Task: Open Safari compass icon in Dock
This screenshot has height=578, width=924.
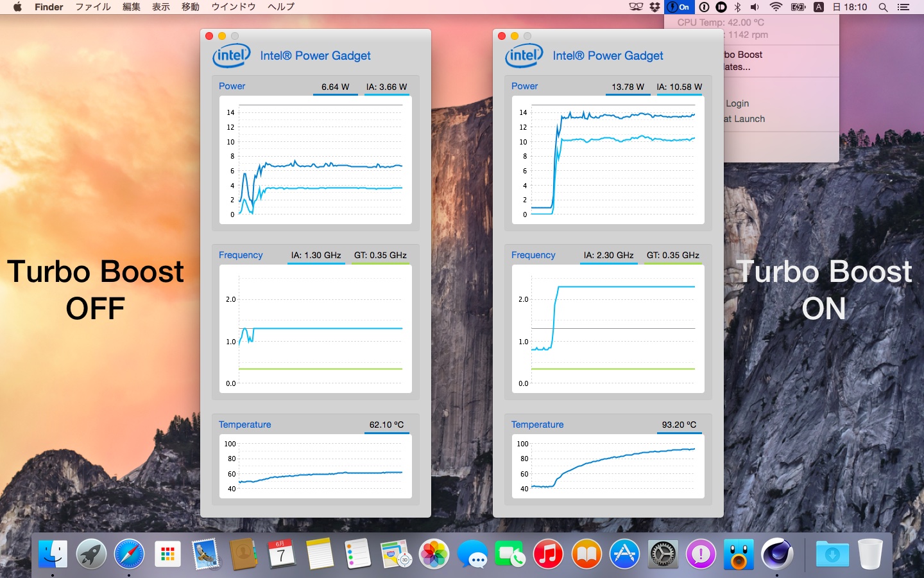Action: (129, 554)
